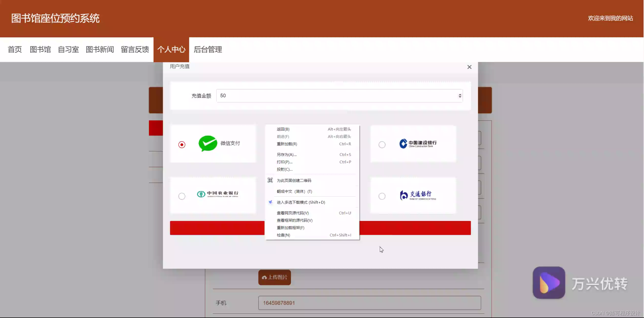Click the WeChat Pay green logo
Screen dimensions: 644x318
(x=208, y=143)
